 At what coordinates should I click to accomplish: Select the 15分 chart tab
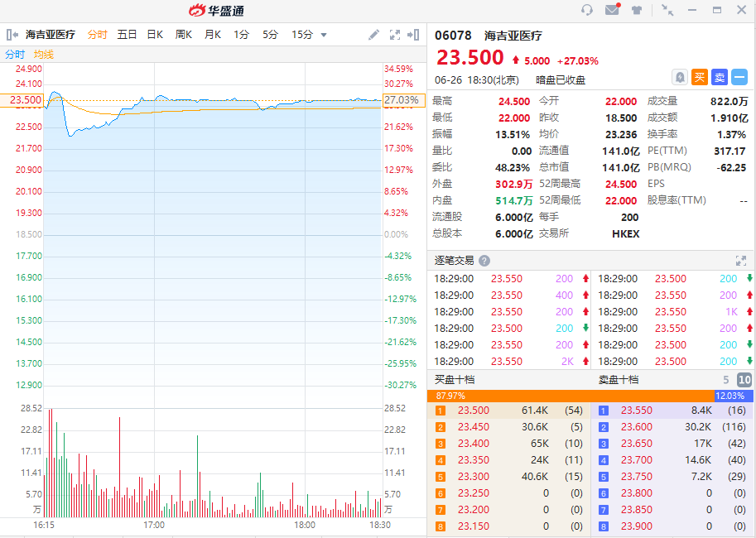302,35
